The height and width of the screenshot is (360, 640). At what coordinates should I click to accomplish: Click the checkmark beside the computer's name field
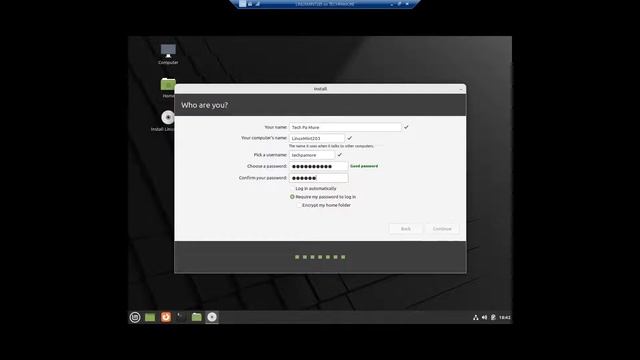350,138
